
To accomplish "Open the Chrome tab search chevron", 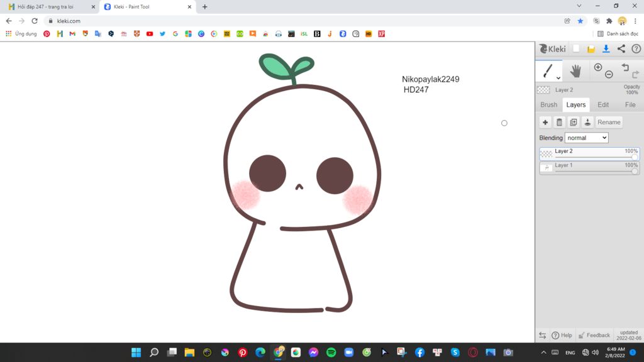I will click(x=579, y=6).
